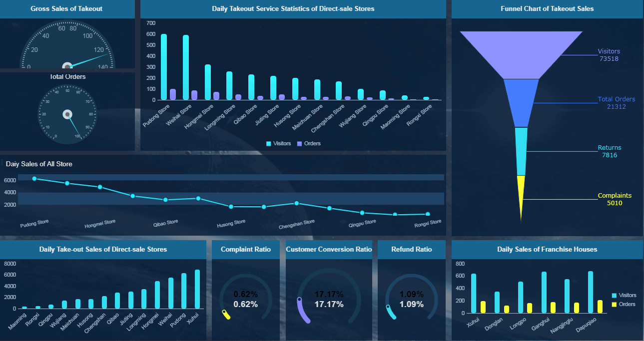644x341 pixels.
Task: Select the Total Orders funnel segment
Action: (x=521, y=103)
